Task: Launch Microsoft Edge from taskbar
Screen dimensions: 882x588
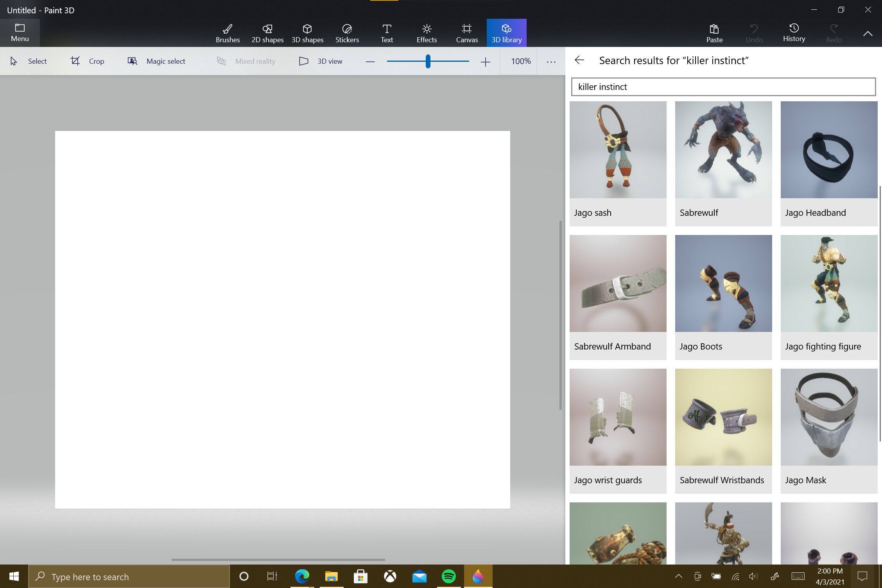Action: point(302,576)
